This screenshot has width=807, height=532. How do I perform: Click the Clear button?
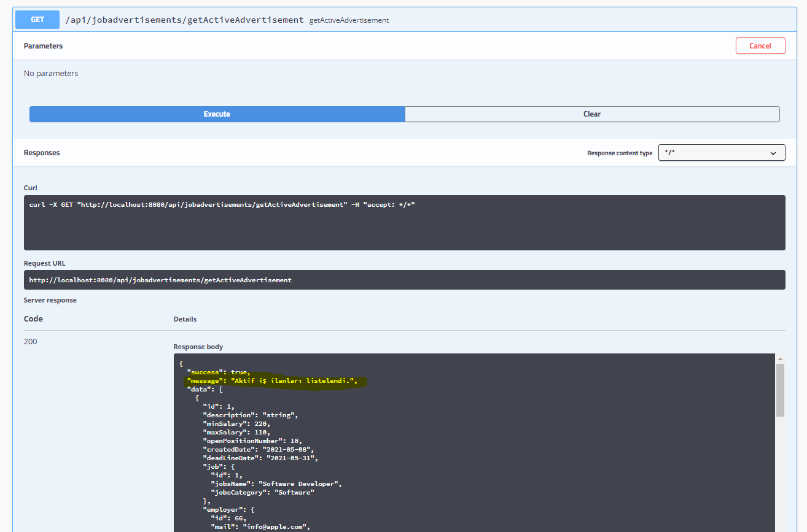click(x=591, y=114)
